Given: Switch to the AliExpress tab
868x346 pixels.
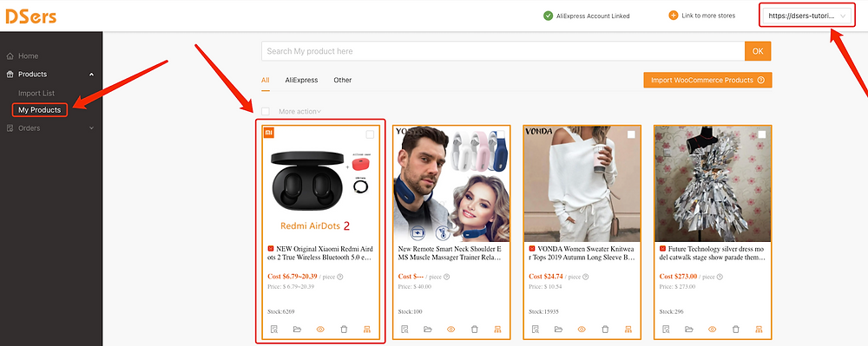Looking at the screenshot, I should 302,80.
